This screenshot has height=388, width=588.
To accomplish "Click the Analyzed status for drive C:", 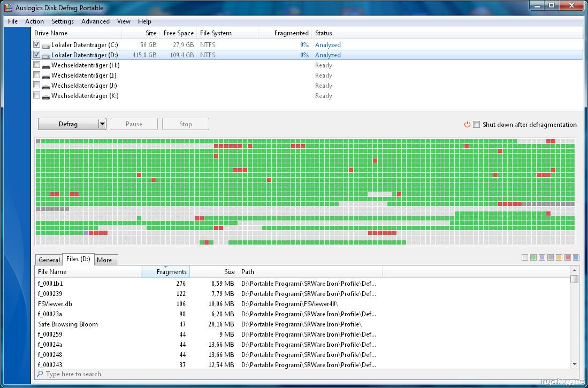I will 328,44.
